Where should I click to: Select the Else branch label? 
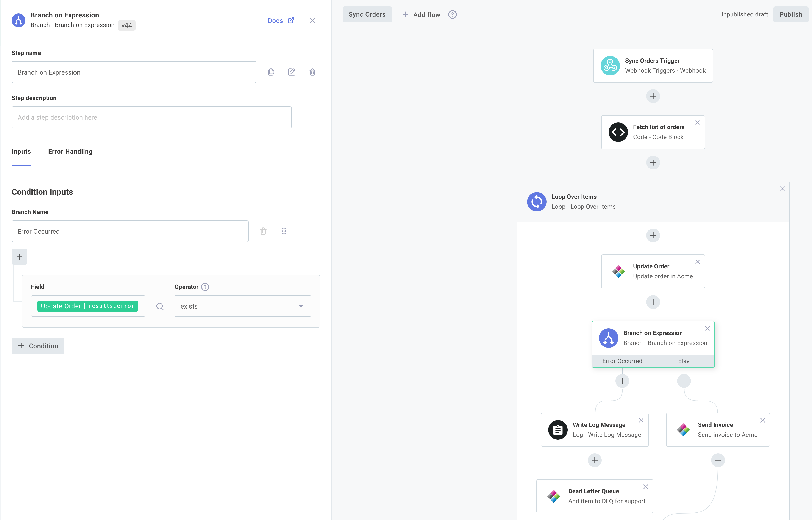coord(684,361)
